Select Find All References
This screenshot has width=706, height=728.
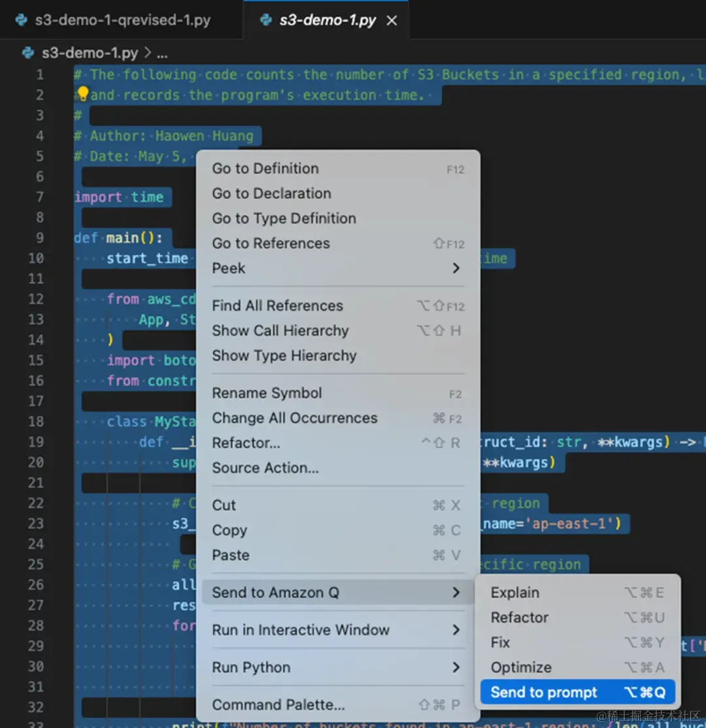[338, 305]
